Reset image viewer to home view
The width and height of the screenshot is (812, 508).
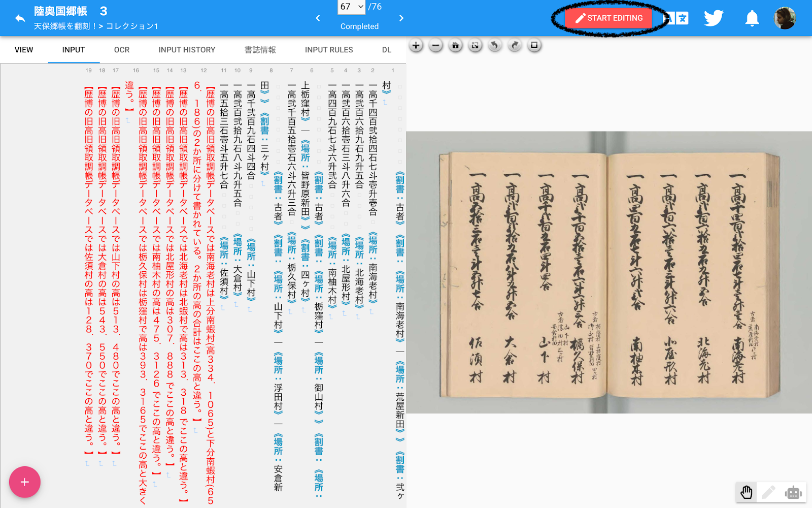tap(455, 46)
